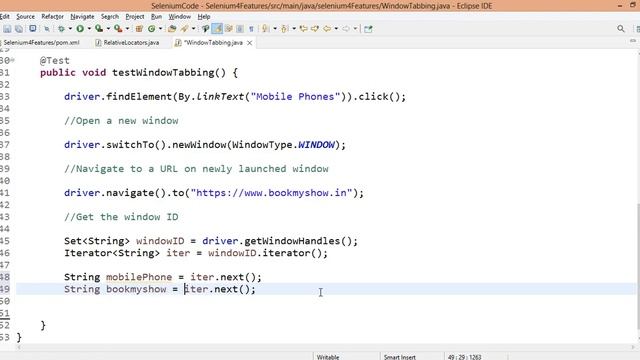Click the Coverage run icon

pyautogui.click(x=98, y=29)
